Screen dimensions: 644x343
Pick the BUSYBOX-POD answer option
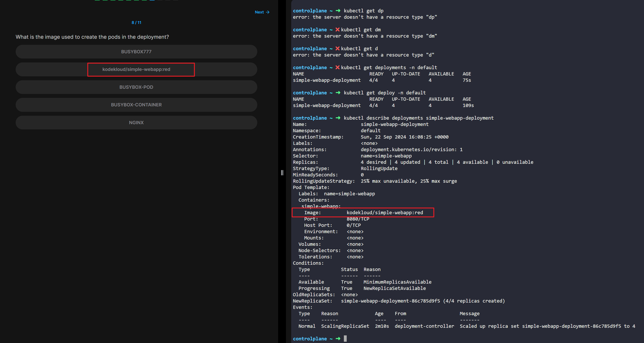136,87
